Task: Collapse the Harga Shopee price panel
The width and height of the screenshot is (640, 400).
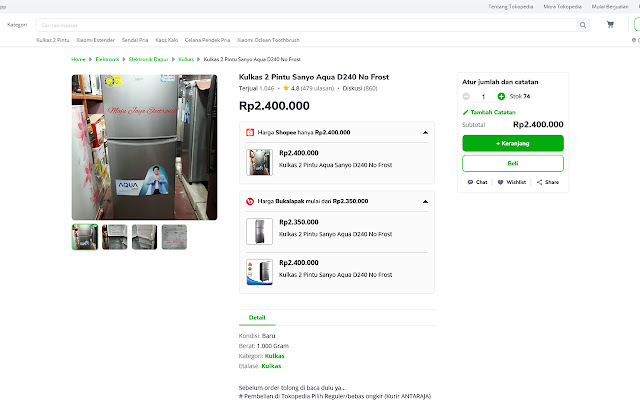Action: click(426, 132)
